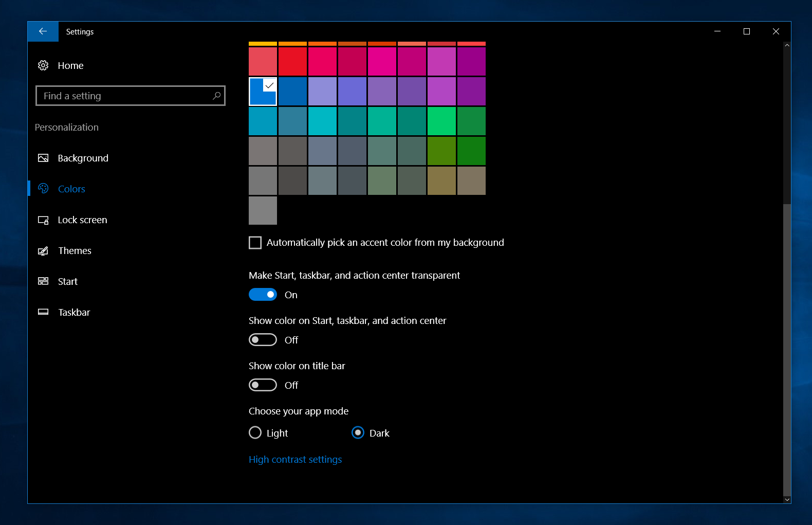Select the olive gold swatch in the fifth row

(x=441, y=180)
